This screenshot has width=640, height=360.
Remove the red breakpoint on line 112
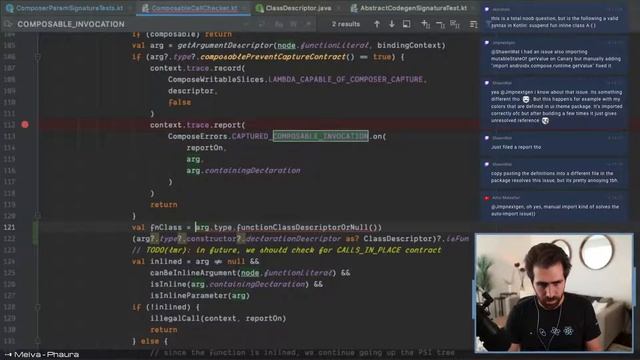pos(25,124)
